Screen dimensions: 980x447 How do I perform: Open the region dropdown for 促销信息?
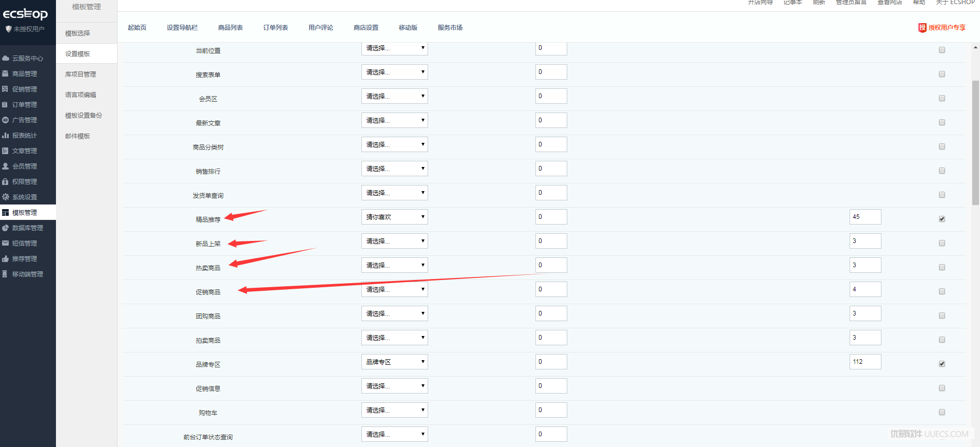395,386
